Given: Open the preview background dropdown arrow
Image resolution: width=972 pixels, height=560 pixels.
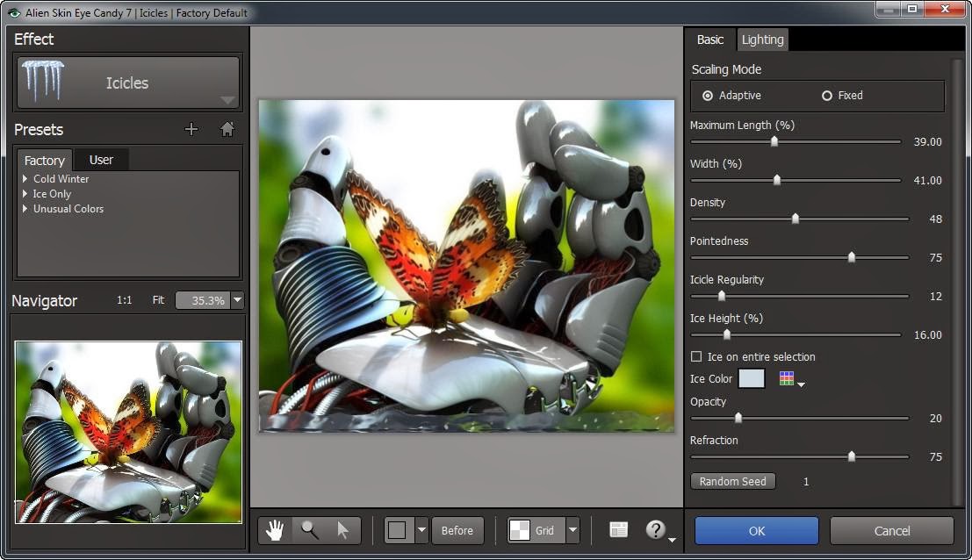Looking at the screenshot, I should point(422,530).
